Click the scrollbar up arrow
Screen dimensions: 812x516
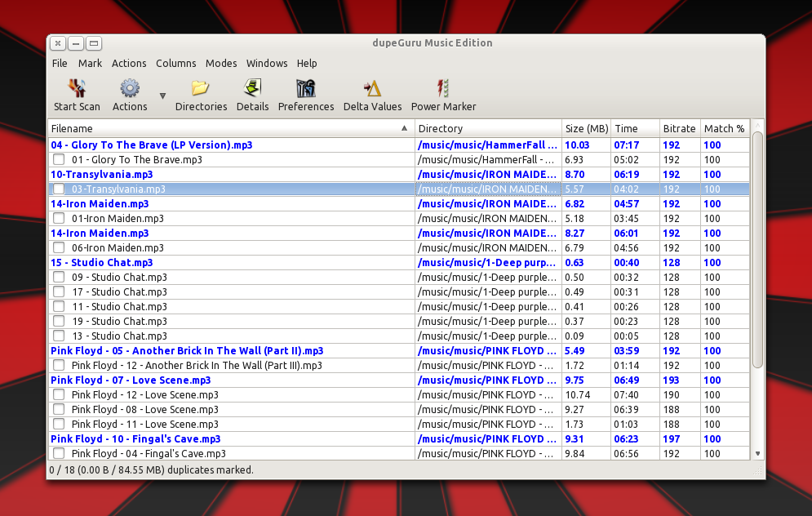click(757, 126)
